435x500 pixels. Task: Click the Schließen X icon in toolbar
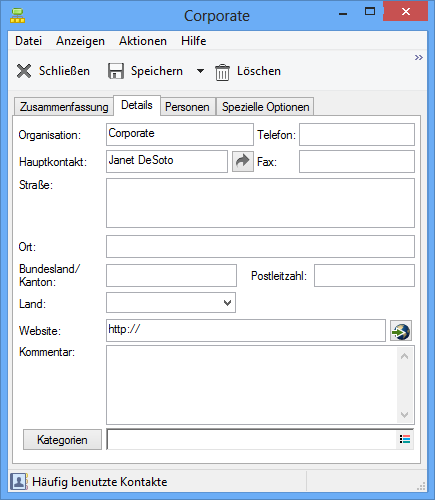click(24, 71)
